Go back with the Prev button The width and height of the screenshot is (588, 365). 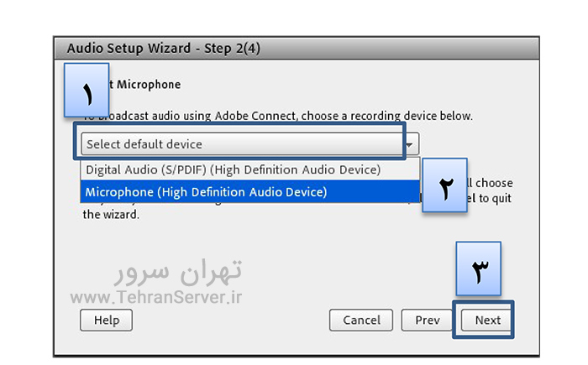tap(427, 320)
